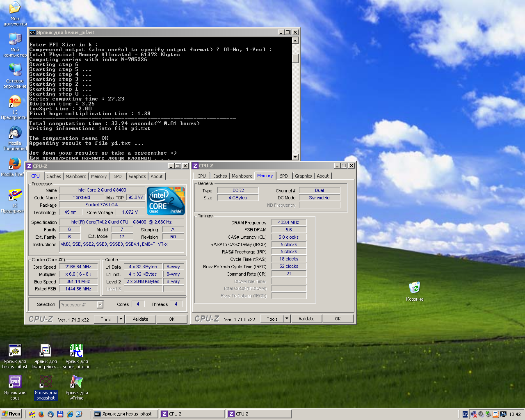Expand Tools arrow in right CPU-Z window

point(287,319)
